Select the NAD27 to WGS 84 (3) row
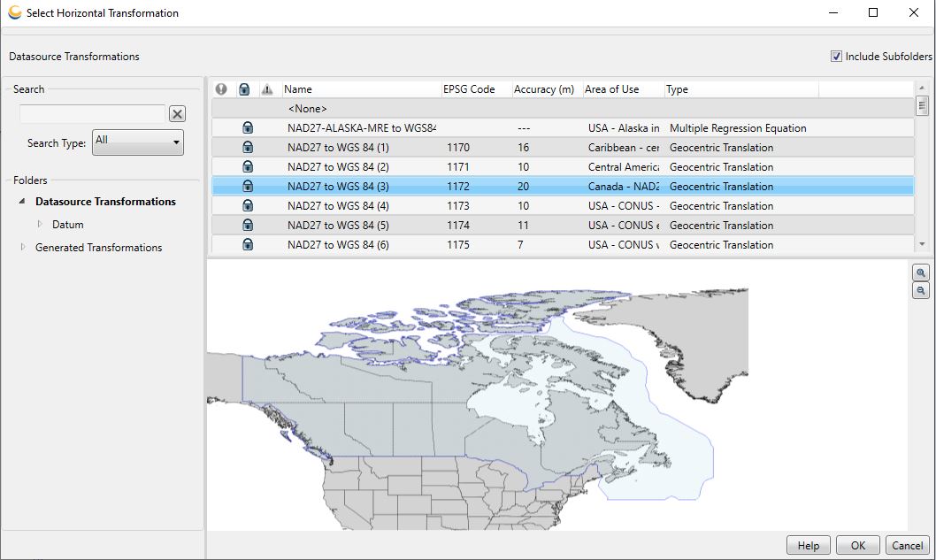936x560 pixels. tap(563, 187)
